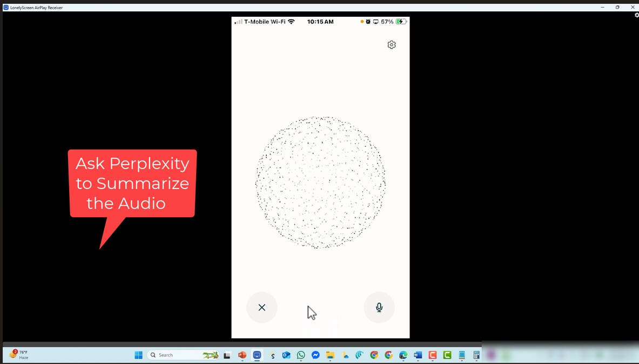The image size is (639, 364).
Task: Open Microsoft Word from the taskbar
Action: click(x=418, y=355)
